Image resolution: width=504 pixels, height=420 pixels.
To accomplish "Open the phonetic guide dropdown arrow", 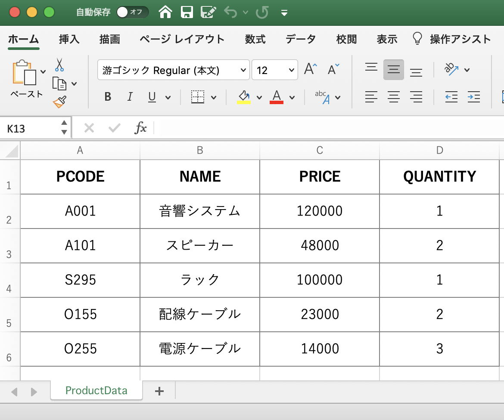I will pos(338,97).
